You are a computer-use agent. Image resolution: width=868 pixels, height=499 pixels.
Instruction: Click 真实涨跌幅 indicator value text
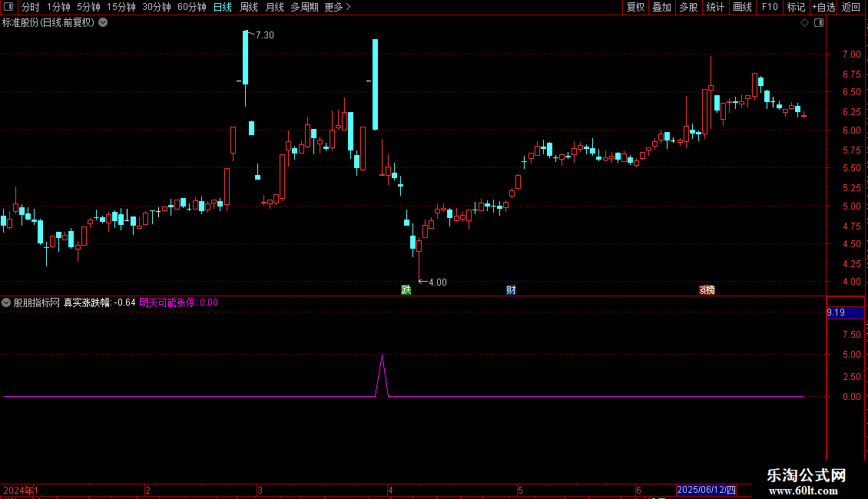(100, 302)
